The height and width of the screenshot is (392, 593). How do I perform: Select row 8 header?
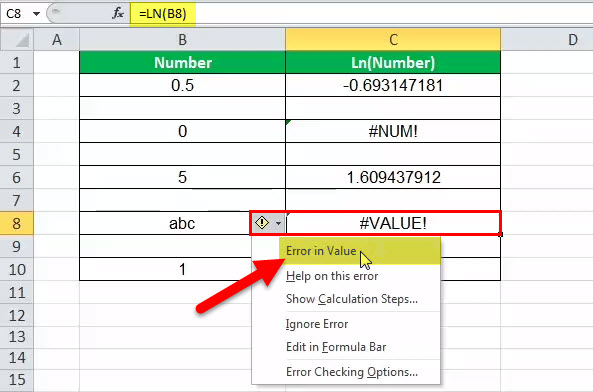coord(17,223)
